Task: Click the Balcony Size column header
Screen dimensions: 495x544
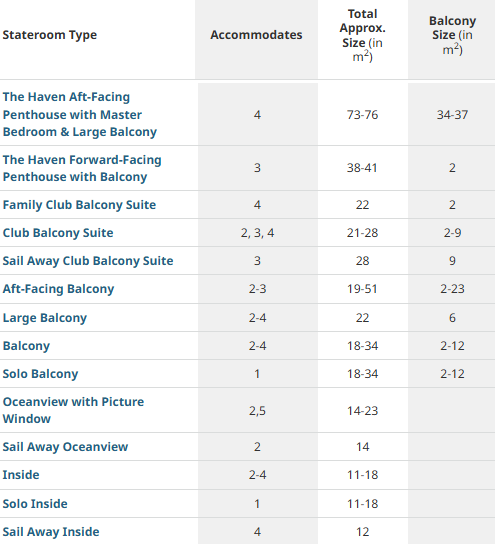Action: (452, 35)
